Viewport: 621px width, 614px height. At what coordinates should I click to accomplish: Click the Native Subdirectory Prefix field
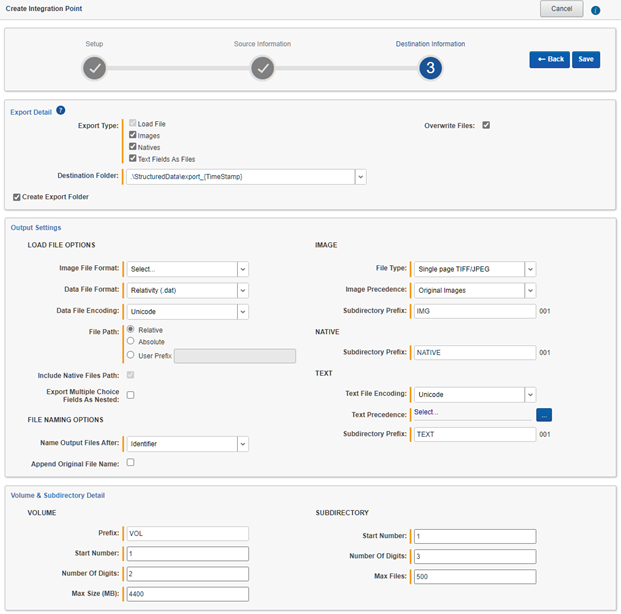475,353
